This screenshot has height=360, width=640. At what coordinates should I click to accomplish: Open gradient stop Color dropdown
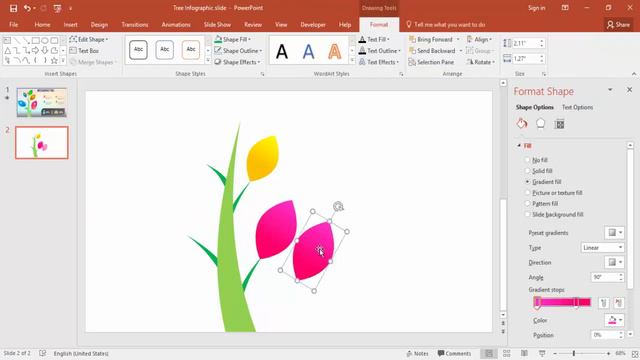pyautogui.click(x=614, y=320)
